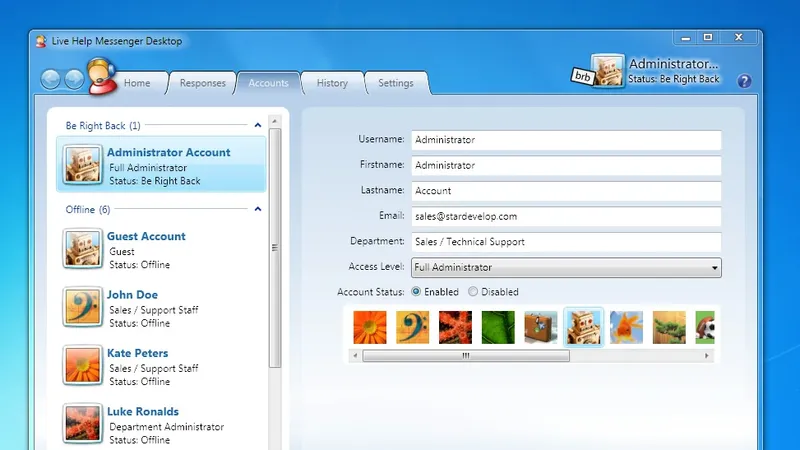Click the headset operator logo icon
Viewport: 800px width, 450px height.
[x=102, y=77]
